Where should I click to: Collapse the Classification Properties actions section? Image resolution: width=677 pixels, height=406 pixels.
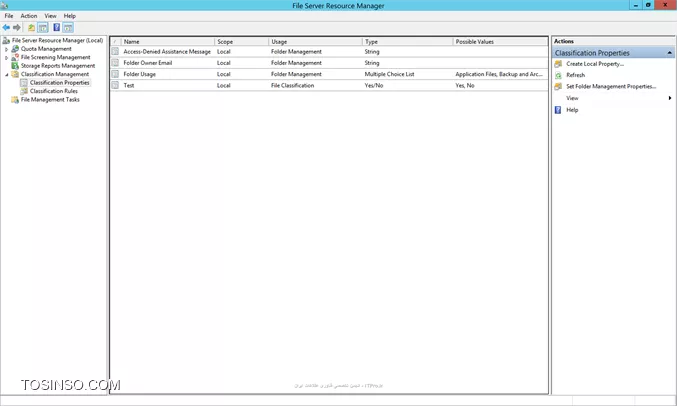click(670, 53)
